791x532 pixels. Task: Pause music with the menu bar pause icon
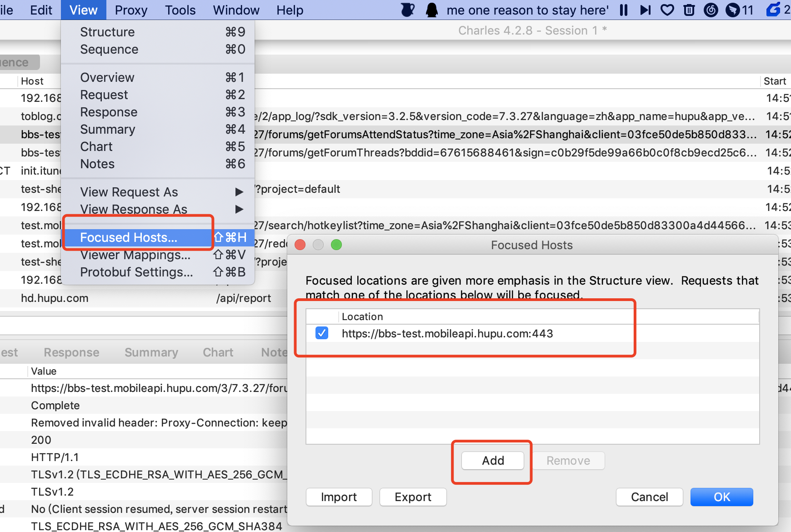click(x=624, y=10)
